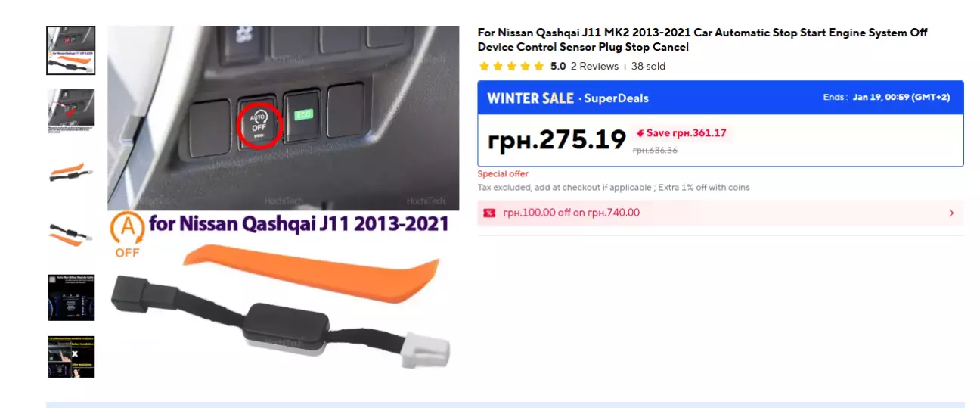Select the first product thumbnail with the Qashqai button
The image size is (980, 408).
tap(70, 51)
